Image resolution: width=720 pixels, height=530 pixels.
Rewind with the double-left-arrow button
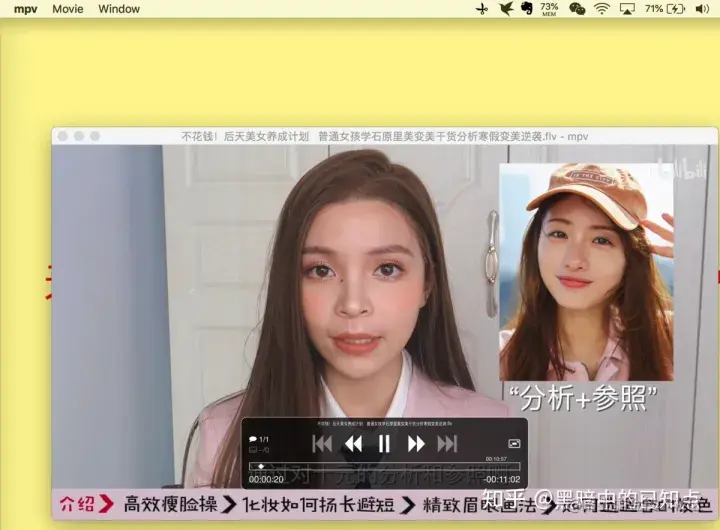pos(353,444)
